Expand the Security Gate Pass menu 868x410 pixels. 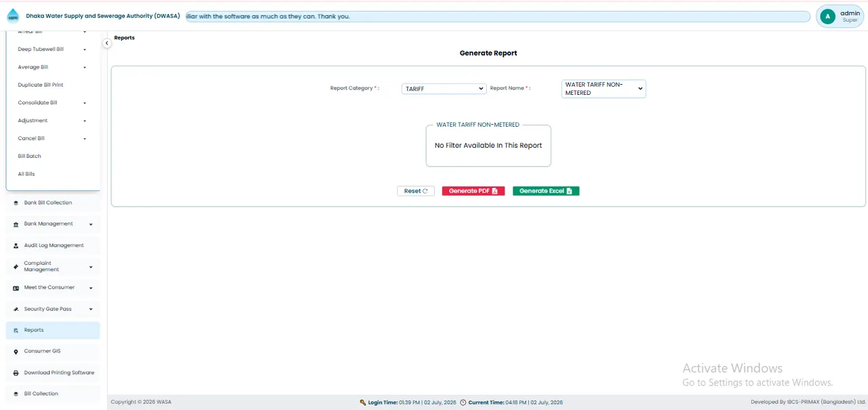91,309
